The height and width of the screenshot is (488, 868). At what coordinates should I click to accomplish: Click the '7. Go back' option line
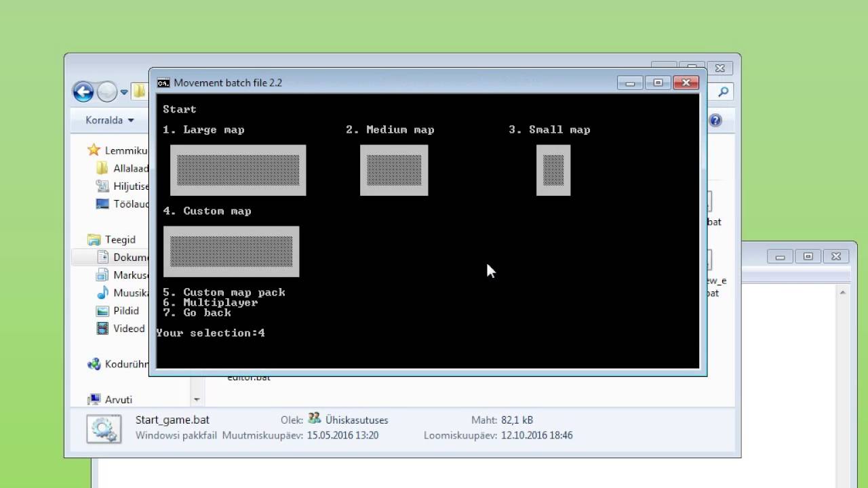(x=197, y=312)
